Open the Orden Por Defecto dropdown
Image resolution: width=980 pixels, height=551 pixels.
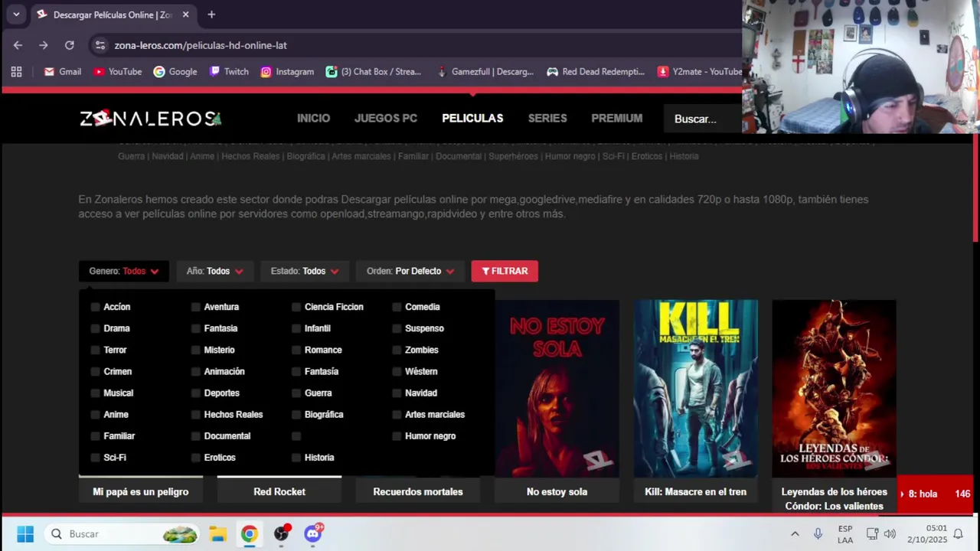[410, 271]
